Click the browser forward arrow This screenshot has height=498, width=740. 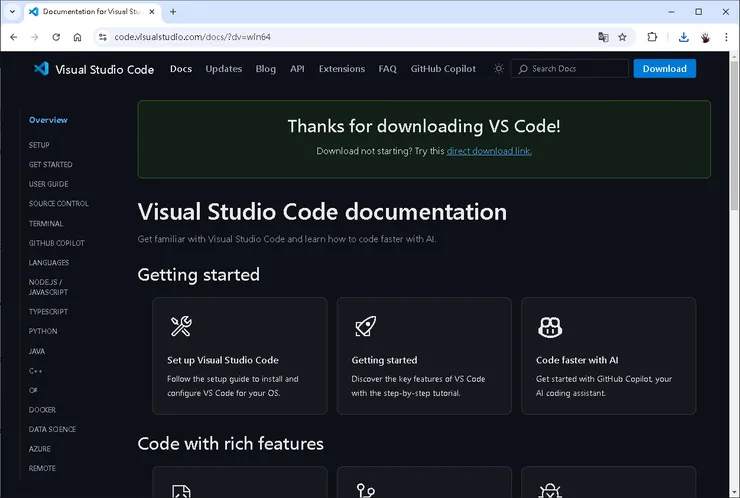(x=34, y=37)
